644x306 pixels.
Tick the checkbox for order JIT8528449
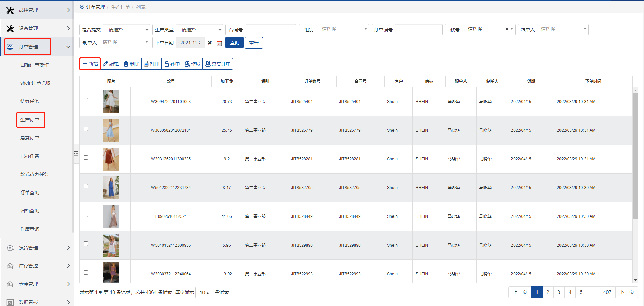coord(86,215)
